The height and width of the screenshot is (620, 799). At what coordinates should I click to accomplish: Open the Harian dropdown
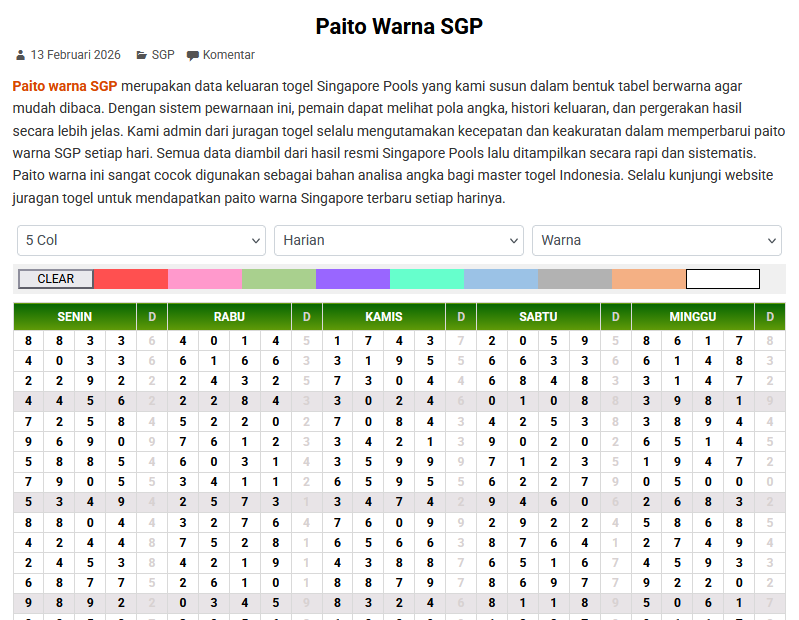tap(399, 240)
